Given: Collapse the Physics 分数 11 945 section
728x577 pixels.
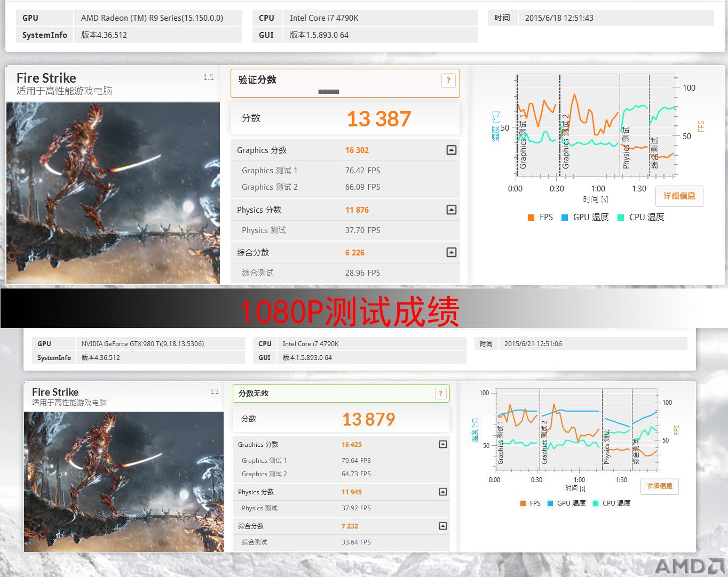Looking at the screenshot, I should [443, 492].
